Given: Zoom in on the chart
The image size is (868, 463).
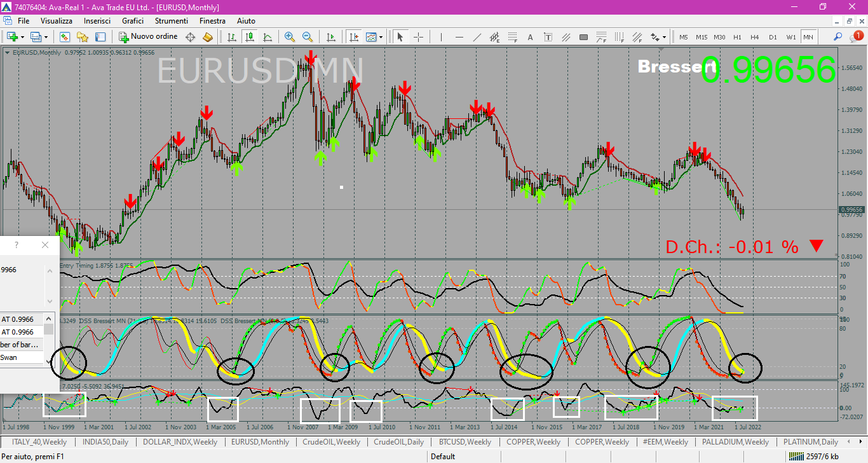Looking at the screenshot, I should click(290, 37).
